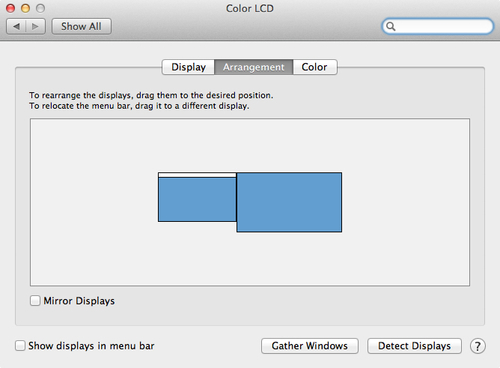
Task: Select the left display with menu bar
Action: (x=197, y=199)
